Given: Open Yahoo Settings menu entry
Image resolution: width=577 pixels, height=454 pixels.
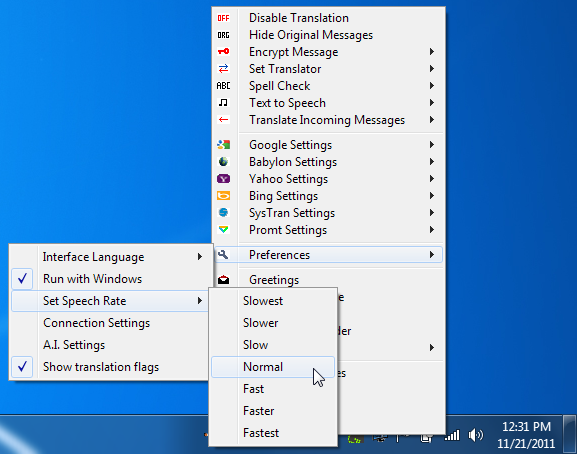Looking at the screenshot, I should tap(328, 179).
